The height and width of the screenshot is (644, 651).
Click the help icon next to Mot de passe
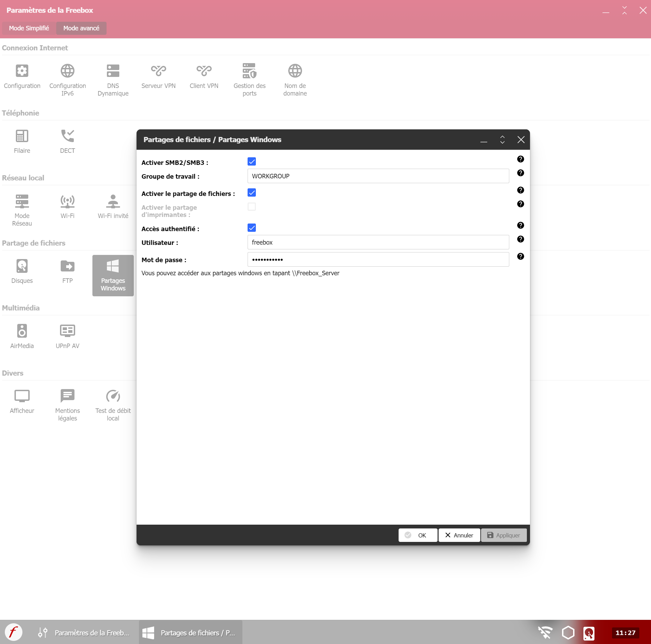tap(521, 256)
